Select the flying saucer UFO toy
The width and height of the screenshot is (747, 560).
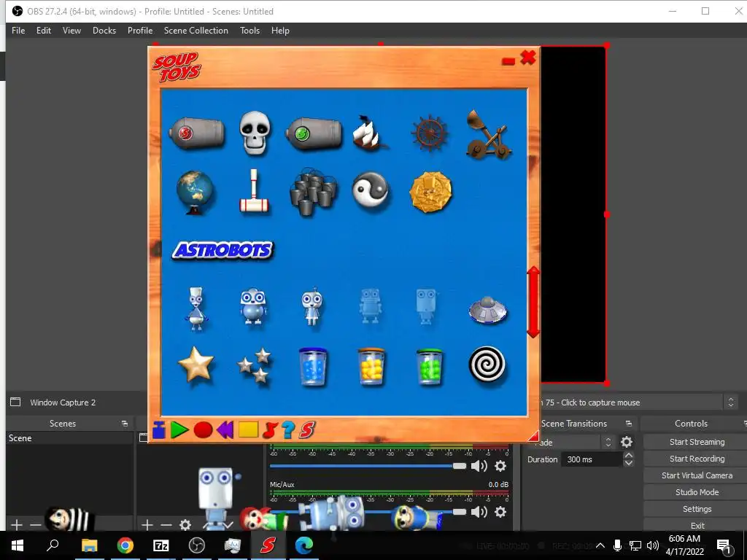tap(488, 310)
